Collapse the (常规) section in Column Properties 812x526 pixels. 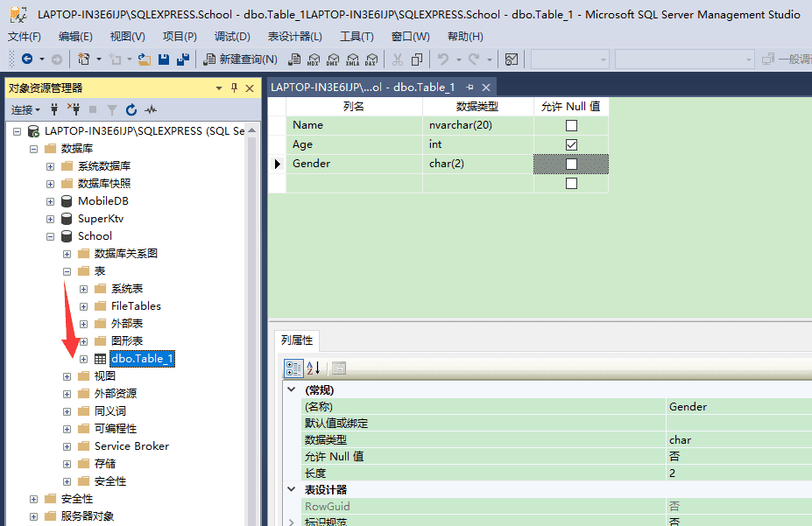pos(291,389)
